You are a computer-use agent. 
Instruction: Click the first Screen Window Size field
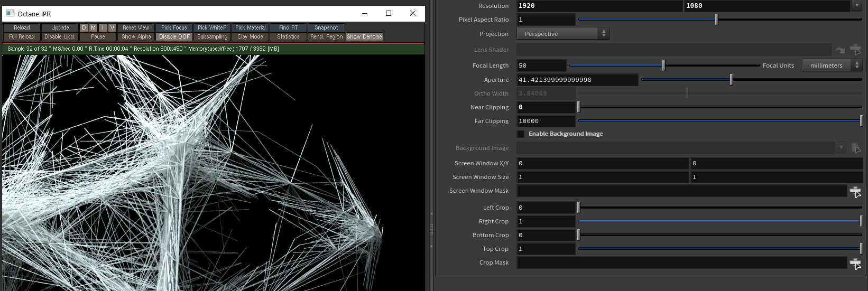pyautogui.click(x=603, y=177)
